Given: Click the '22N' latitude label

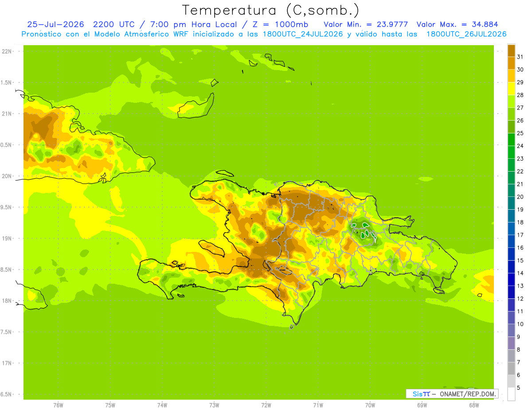Looking at the screenshot, I should click(7, 51).
